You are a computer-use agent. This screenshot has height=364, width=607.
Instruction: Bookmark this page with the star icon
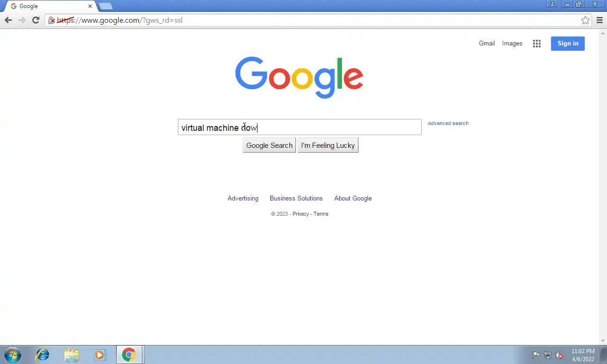tap(585, 20)
